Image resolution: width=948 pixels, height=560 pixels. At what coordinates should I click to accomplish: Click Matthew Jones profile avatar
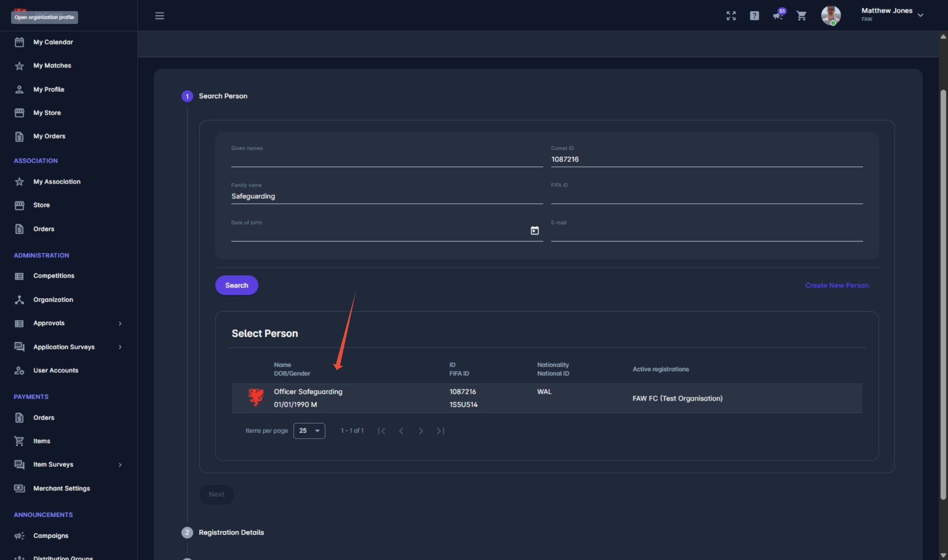pos(831,15)
